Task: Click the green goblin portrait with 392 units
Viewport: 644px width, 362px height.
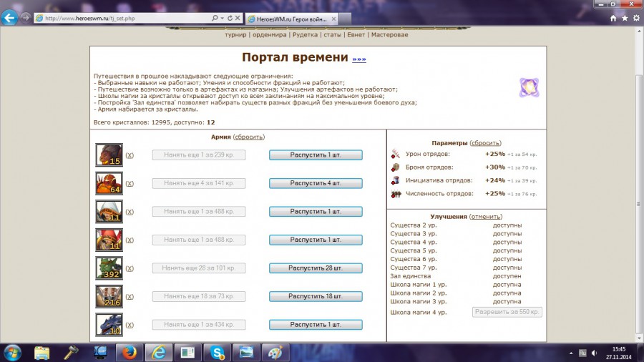Action: point(109,268)
